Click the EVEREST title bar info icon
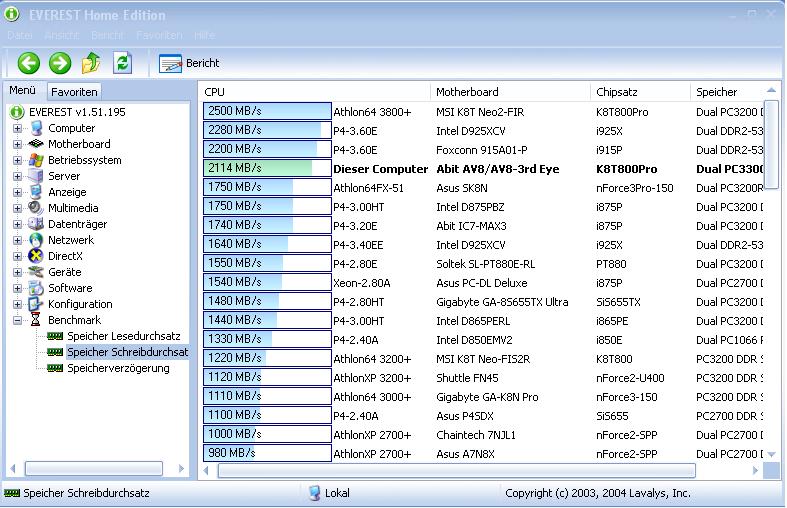Image resolution: width=787 pixels, height=508 pixels. (12, 15)
